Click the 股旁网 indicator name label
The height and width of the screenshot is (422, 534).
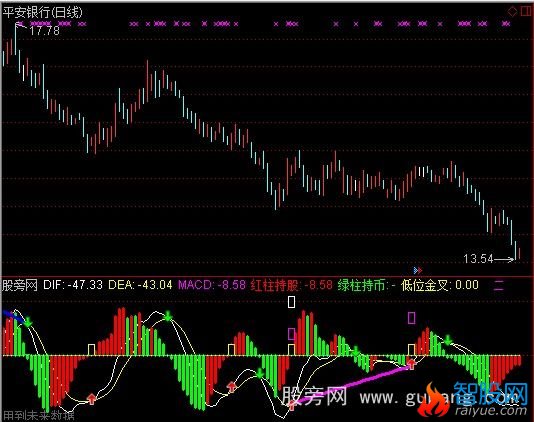[20, 285]
